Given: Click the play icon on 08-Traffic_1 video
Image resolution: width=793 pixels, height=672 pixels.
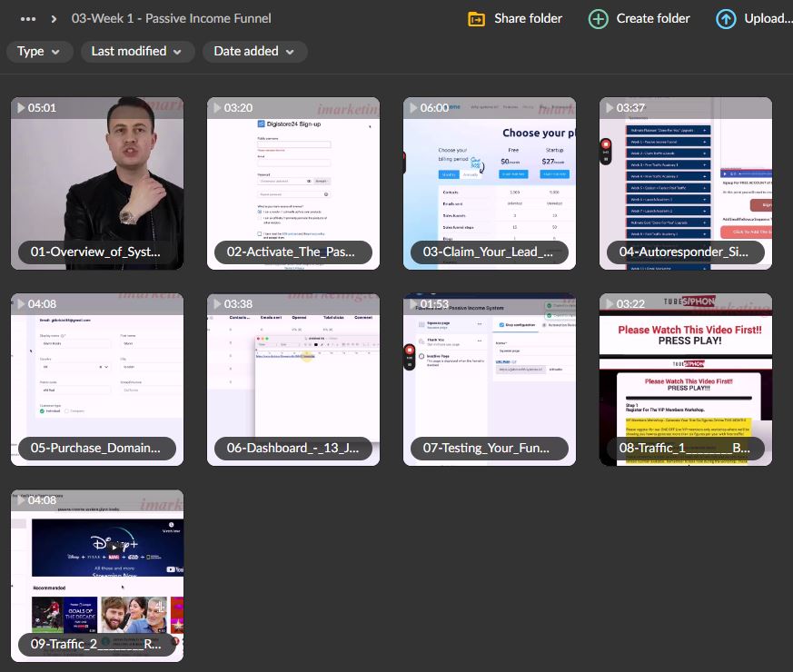Looking at the screenshot, I should tap(611, 303).
